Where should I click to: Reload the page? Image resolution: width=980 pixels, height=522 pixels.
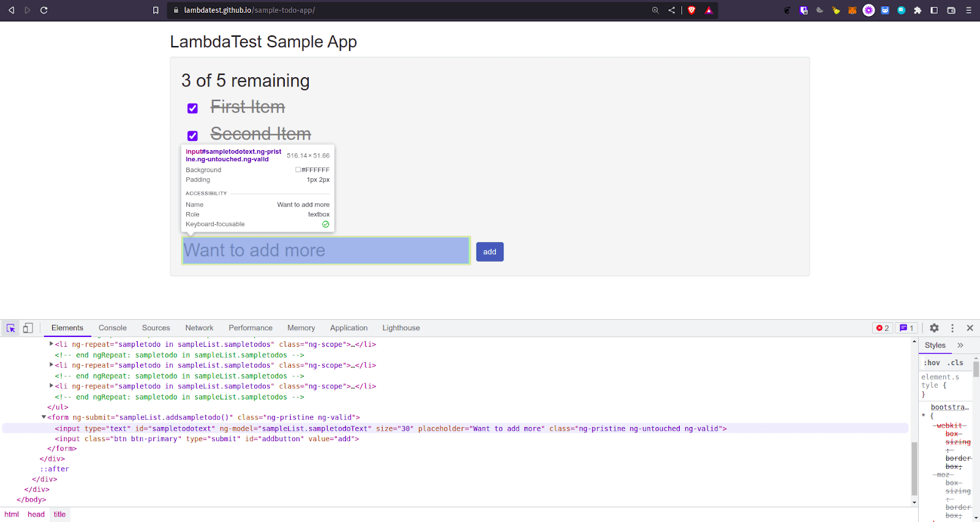(44, 10)
